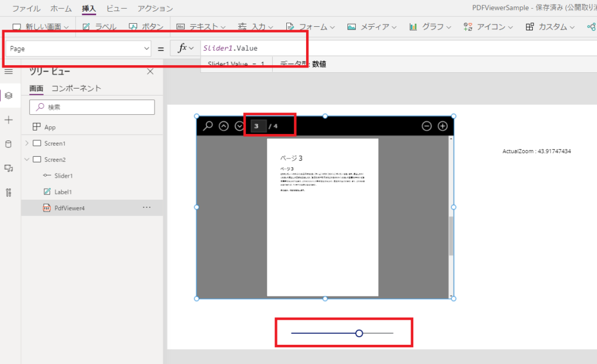
Task: Click the PDF zoom in plus icon
Action: coord(443,126)
